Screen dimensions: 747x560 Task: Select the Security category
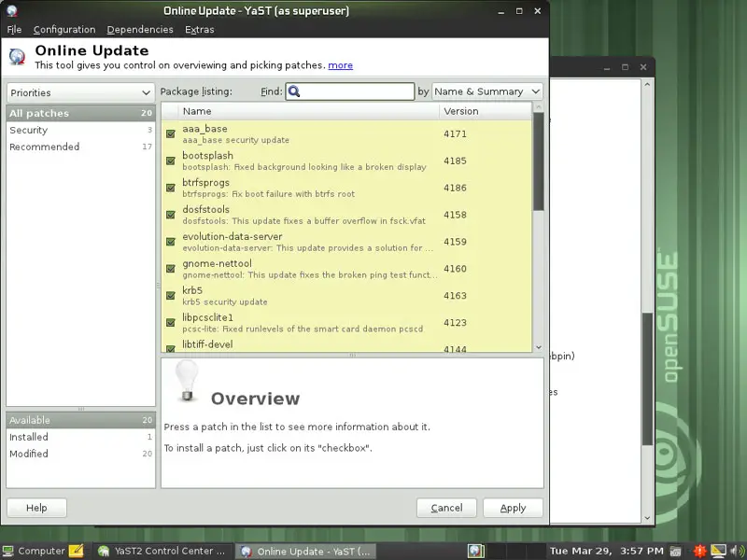(x=80, y=130)
